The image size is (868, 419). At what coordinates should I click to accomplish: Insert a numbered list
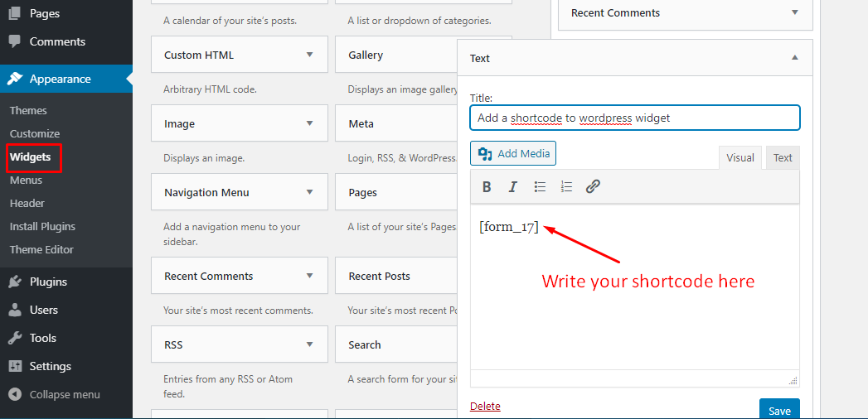(x=567, y=187)
